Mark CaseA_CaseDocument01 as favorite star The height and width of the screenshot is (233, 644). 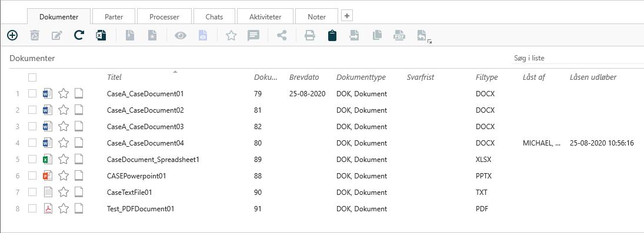coord(64,93)
